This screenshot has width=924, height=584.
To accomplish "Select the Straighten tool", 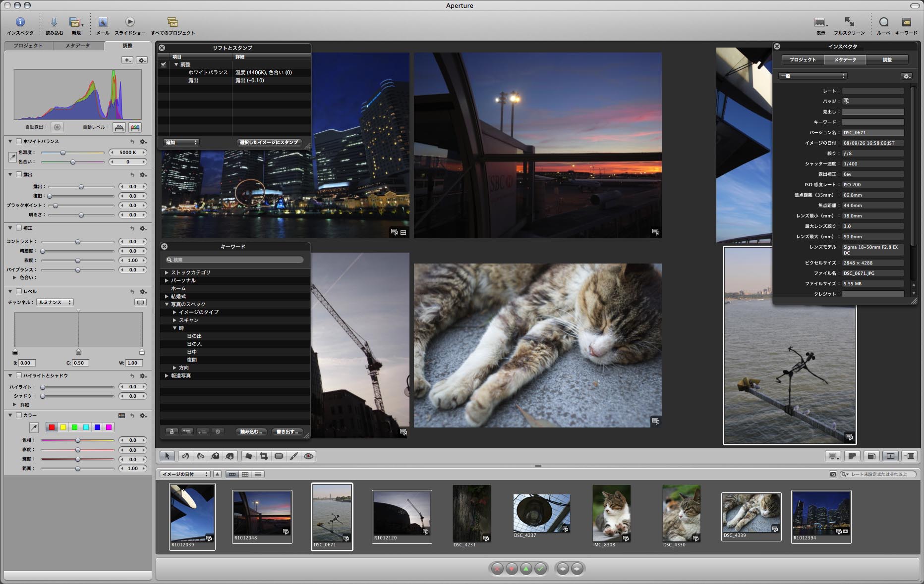I will (x=249, y=456).
